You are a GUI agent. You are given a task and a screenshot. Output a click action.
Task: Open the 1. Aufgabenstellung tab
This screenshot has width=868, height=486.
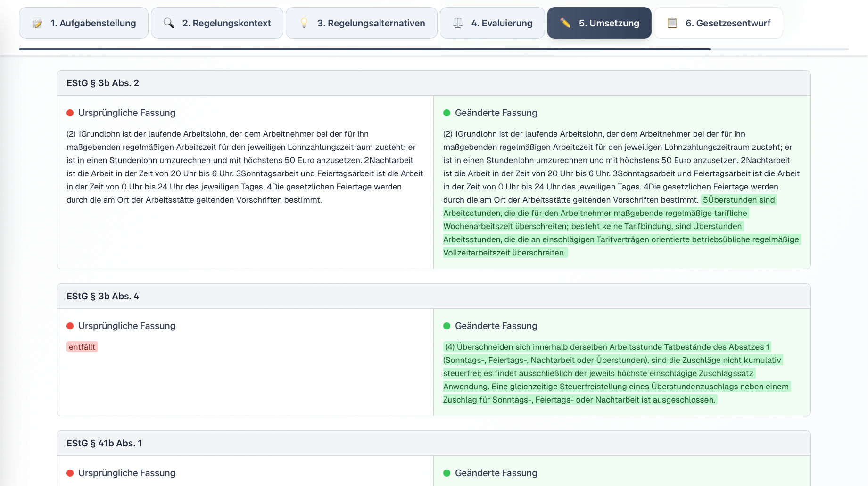point(83,23)
